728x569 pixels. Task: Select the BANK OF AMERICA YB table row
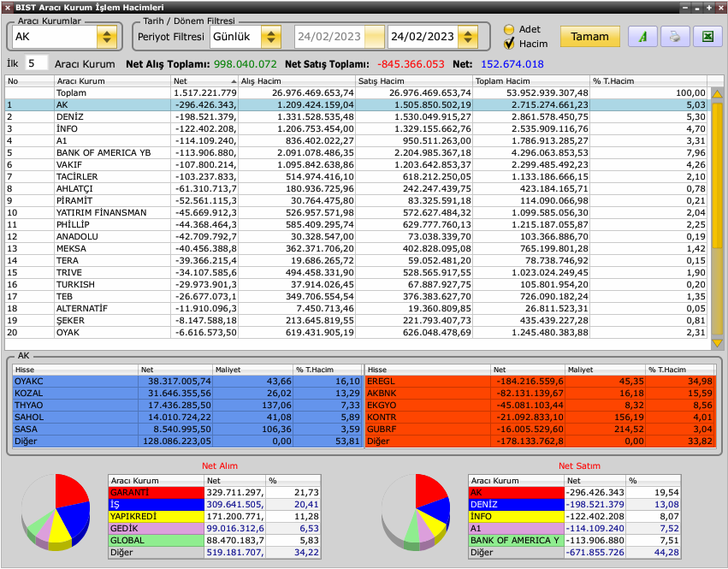pos(356,153)
